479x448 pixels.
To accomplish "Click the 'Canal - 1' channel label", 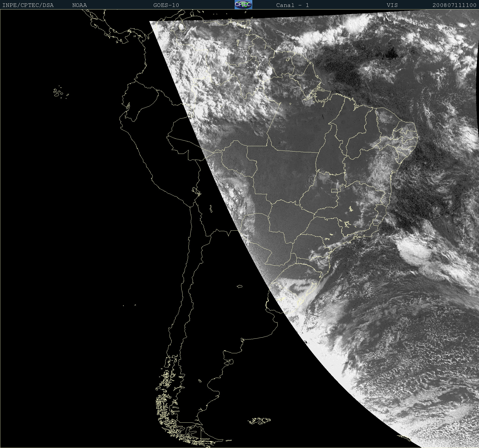I will pos(293,5).
